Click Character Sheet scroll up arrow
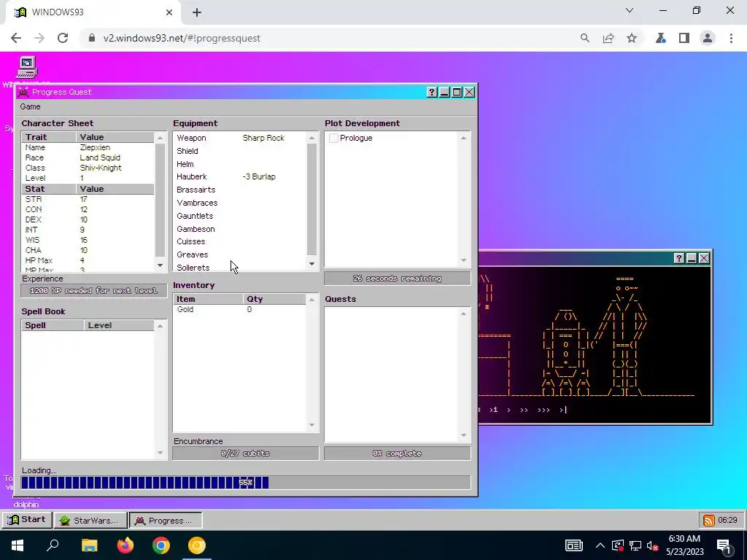Screen dimensions: 747x560 pyautogui.click(x=160, y=138)
